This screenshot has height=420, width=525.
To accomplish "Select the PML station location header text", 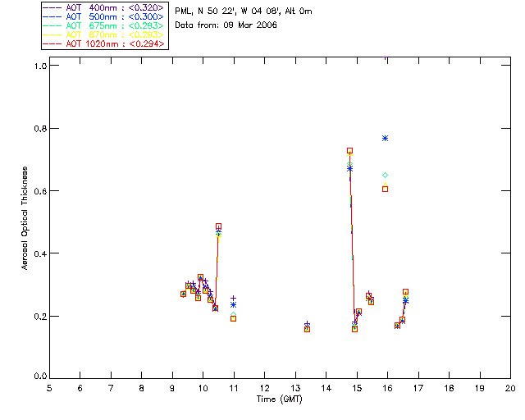I will (244, 11).
